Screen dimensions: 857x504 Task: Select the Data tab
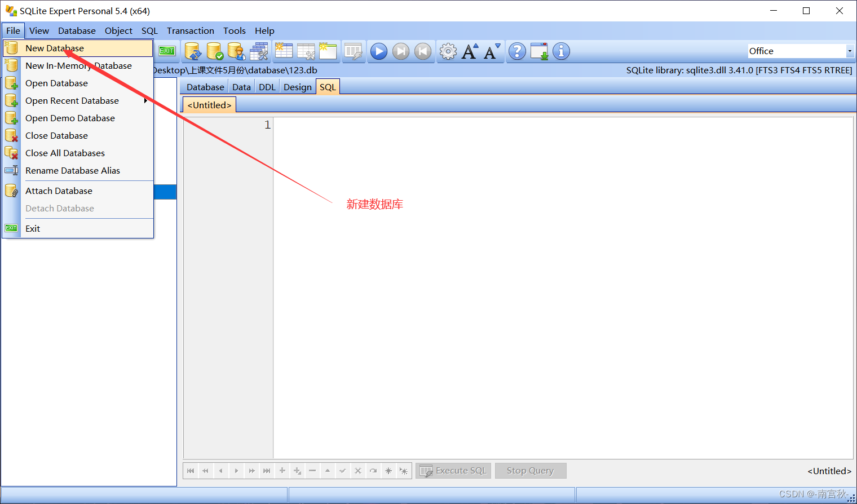[x=241, y=86]
